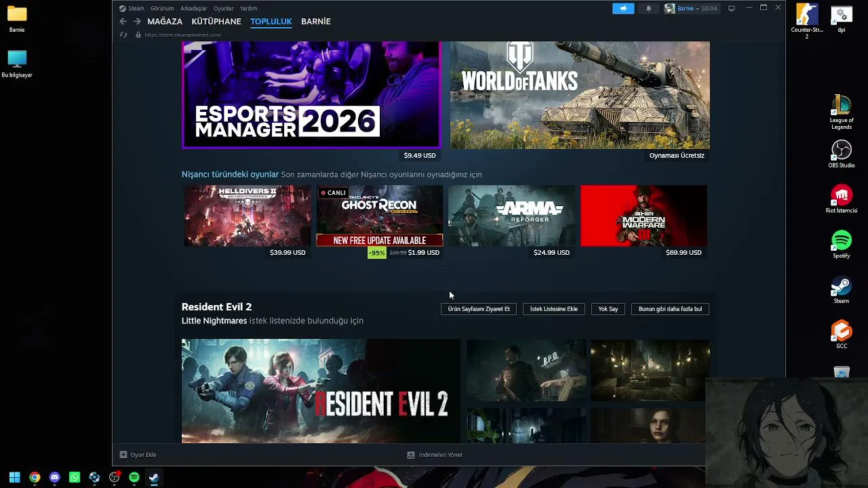This screenshot has width=868, height=488.
Task: Open the Barnie folder on the desktop
Action: [17, 19]
